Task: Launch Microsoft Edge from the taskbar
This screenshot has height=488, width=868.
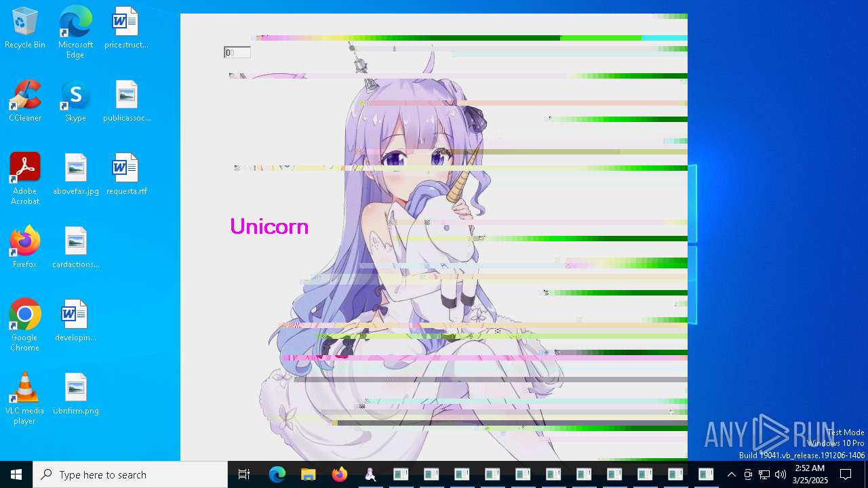Action: [x=277, y=474]
